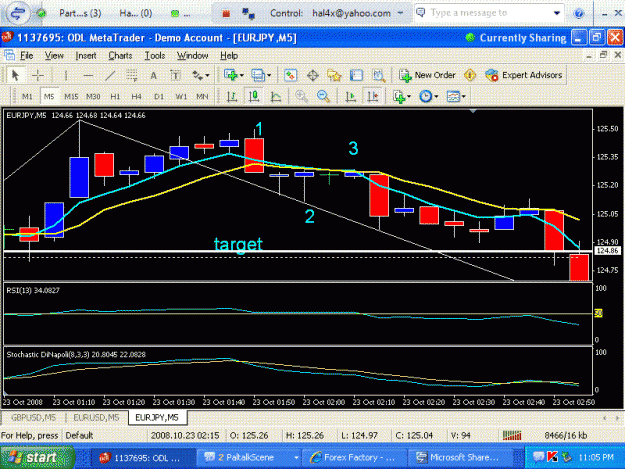Toggle chart auto scroll
625x469 pixels.
tap(350, 96)
